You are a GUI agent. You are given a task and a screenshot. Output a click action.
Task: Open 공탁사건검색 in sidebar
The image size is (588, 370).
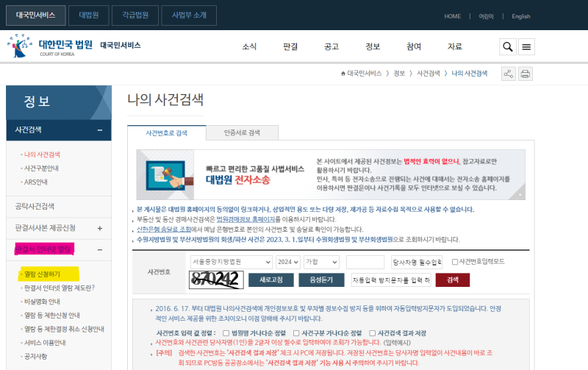35,207
